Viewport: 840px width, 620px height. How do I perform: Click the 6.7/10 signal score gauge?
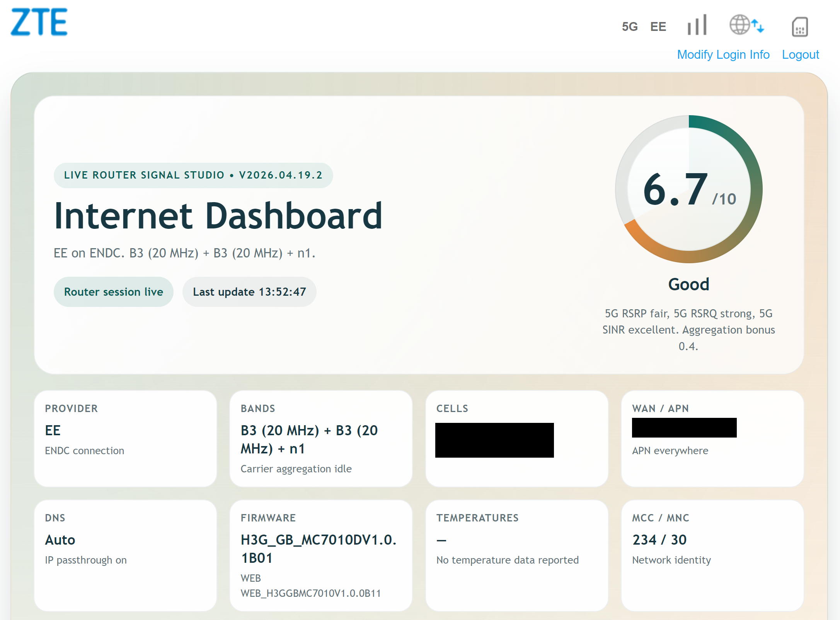point(689,189)
